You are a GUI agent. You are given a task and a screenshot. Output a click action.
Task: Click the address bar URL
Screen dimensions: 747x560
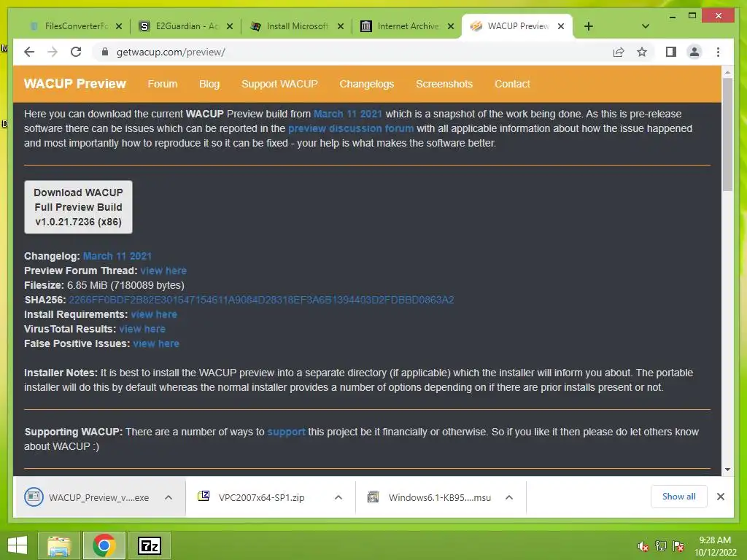[x=171, y=52]
